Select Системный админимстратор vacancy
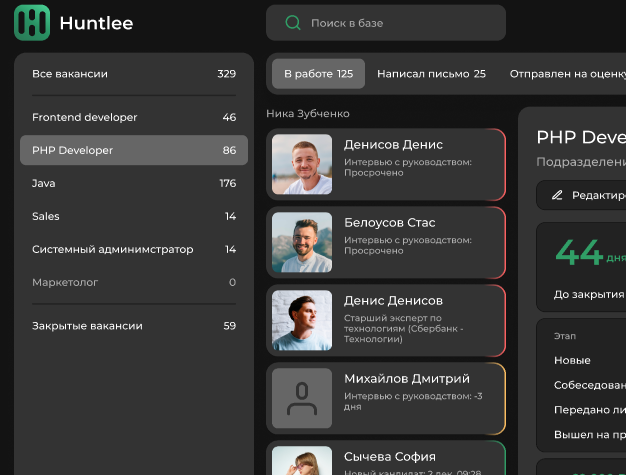626x475 pixels. (134, 249)
